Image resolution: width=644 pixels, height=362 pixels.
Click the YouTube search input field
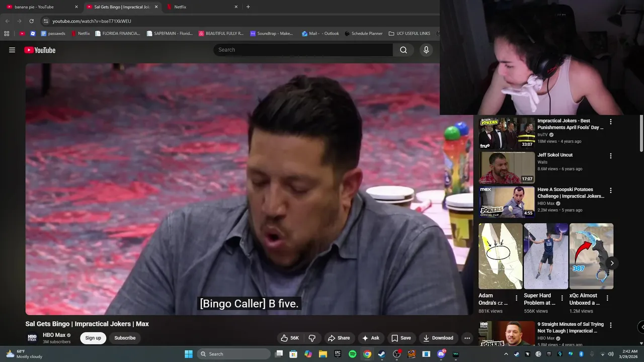(x=303, y=50)
